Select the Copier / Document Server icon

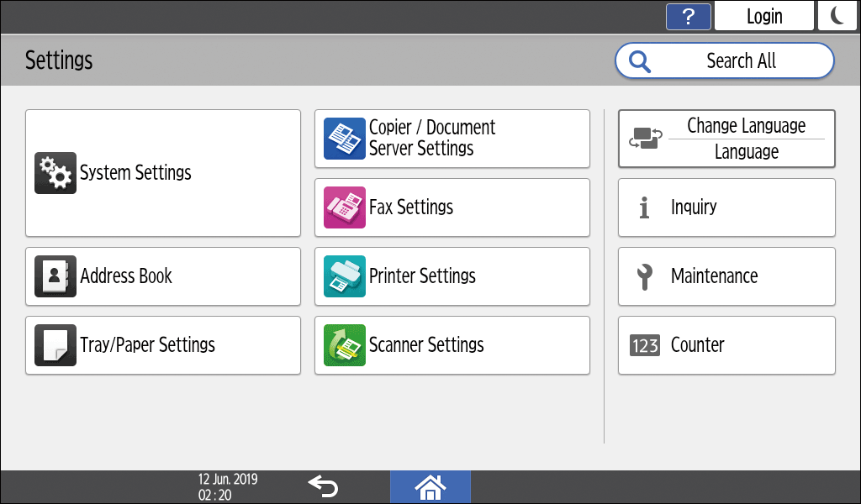345,139
